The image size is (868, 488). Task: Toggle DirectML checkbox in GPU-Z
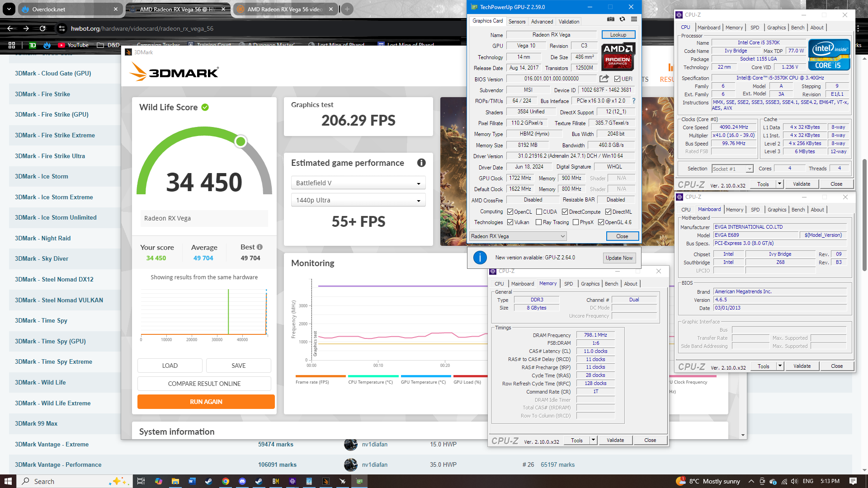tap(608, 212)
